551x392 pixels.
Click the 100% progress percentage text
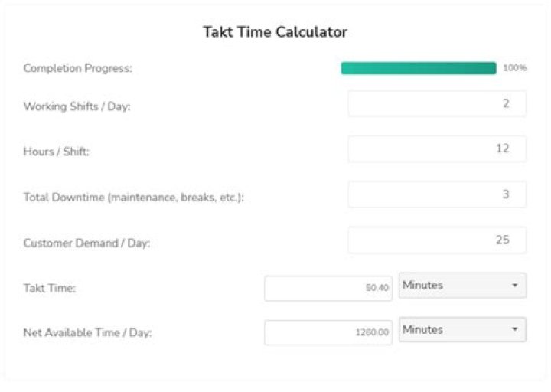click(x=514, y=68)
